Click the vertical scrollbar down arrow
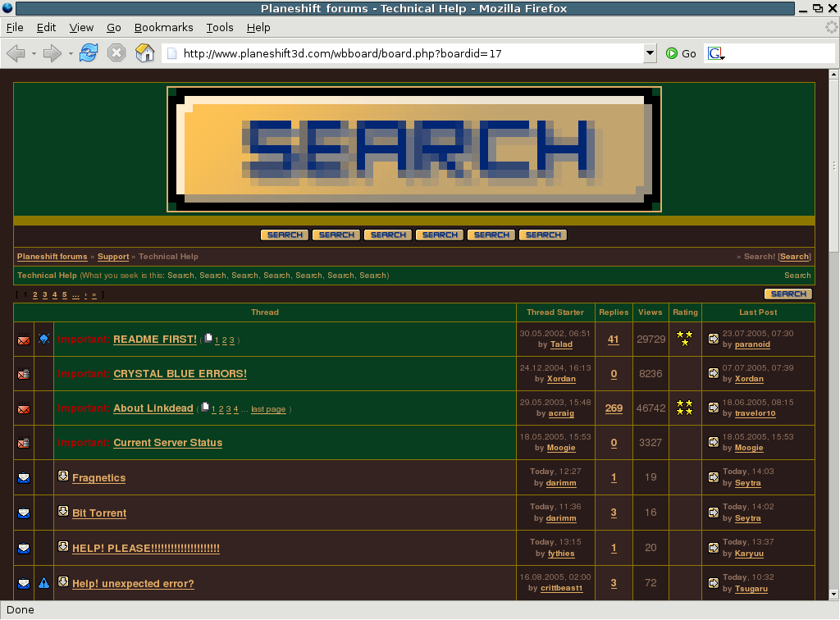Image resolution: width=840 pixels, height=620 pixels. click(833, 594)
